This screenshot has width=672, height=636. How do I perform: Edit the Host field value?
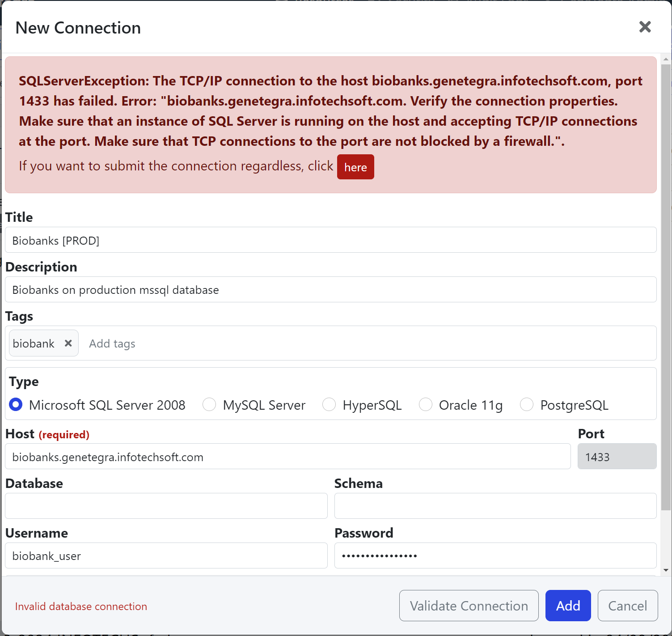(287, 457)
